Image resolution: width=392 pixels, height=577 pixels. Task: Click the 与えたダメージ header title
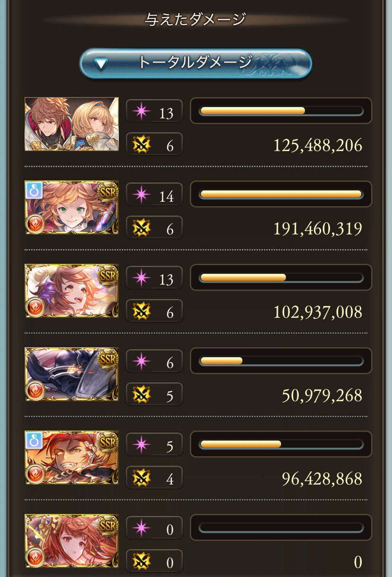click(196, 19)
